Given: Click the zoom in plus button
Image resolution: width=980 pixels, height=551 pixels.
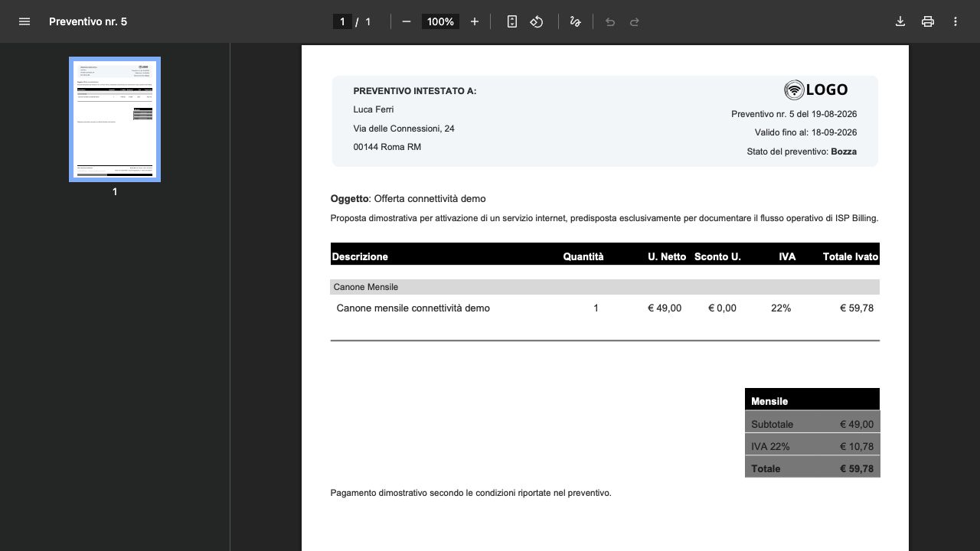Looking at the screenshot, I should (475, 21).
